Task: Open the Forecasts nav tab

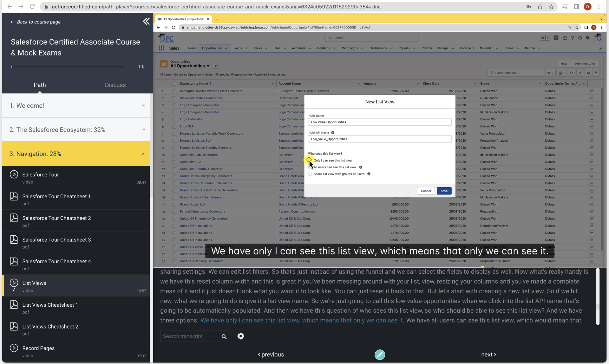Action: pos(467,48)
